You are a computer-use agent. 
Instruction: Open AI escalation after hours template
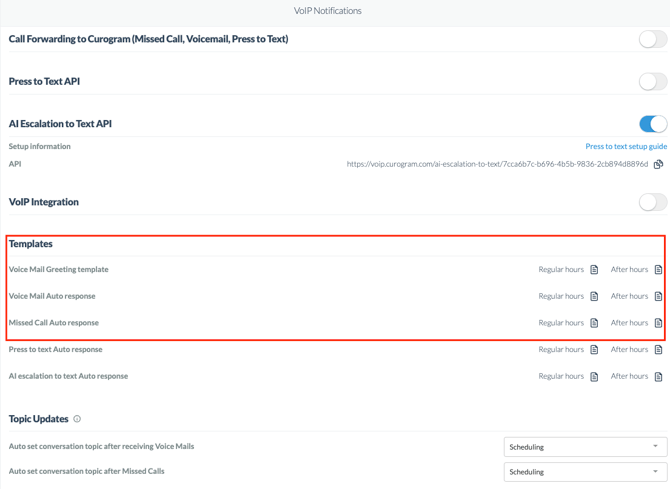[x=658, y=377]
